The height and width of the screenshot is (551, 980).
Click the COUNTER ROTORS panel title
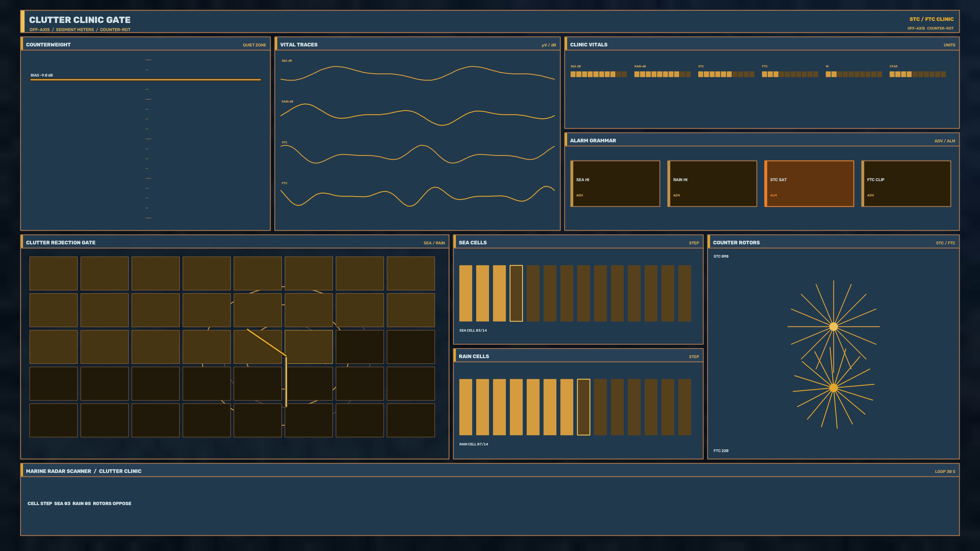click(x=737, y=242)
